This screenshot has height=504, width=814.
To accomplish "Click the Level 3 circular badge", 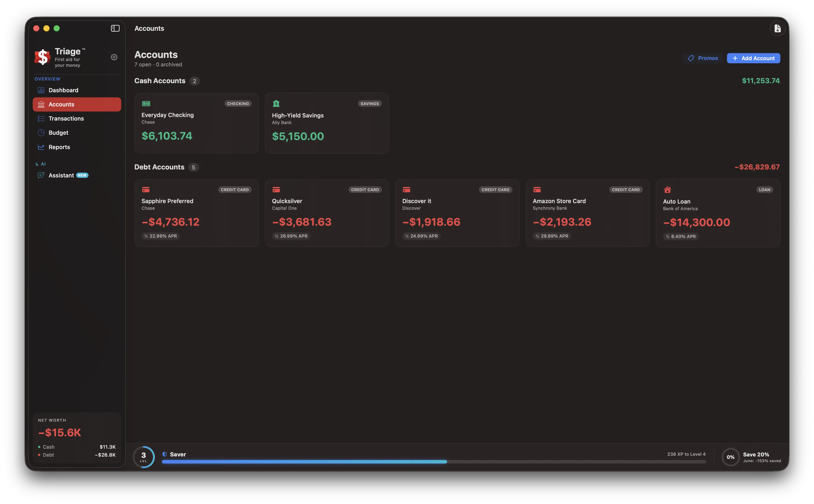I will pos(144,457).
